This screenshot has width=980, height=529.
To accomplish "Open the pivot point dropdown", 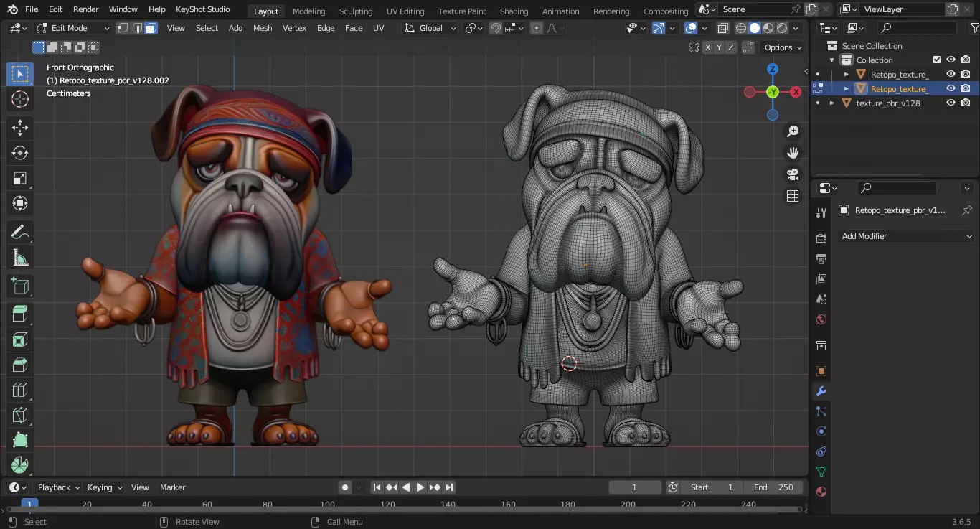I will pos(474,28).
